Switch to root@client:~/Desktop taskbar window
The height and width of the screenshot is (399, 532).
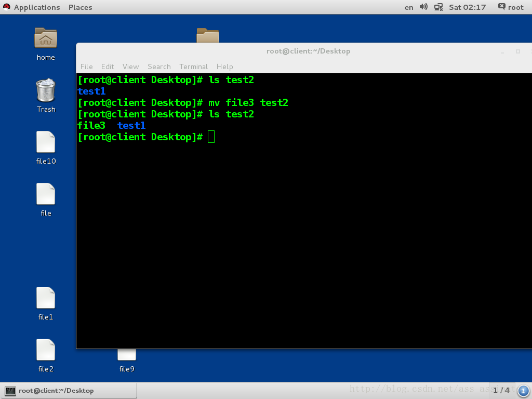click(x=70, y=391)
